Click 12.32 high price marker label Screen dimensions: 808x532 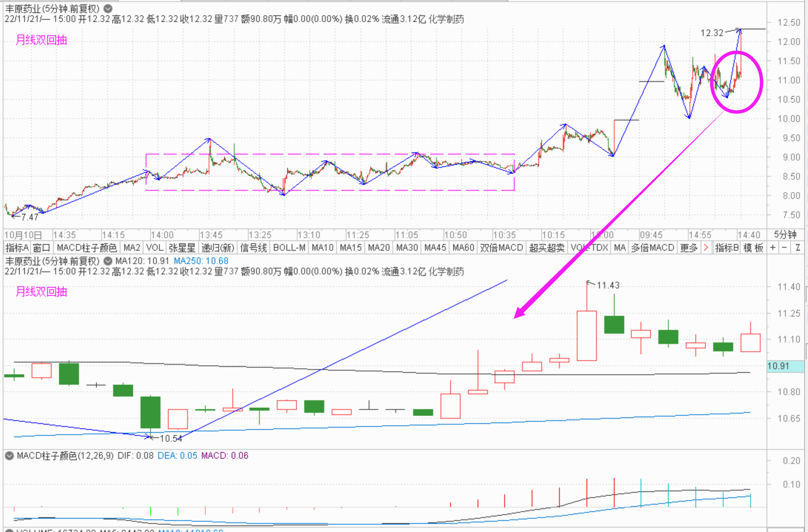pyautogui.click(x=712, y=33)
